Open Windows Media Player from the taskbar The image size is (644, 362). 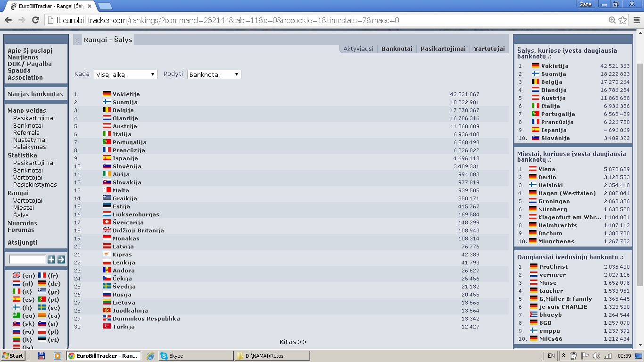[57, 356]
